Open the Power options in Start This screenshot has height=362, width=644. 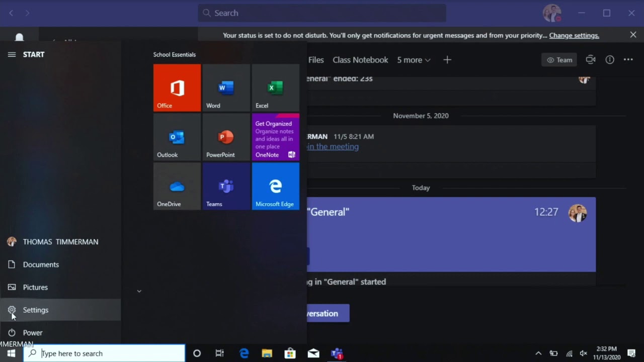(x=60, y=332)
